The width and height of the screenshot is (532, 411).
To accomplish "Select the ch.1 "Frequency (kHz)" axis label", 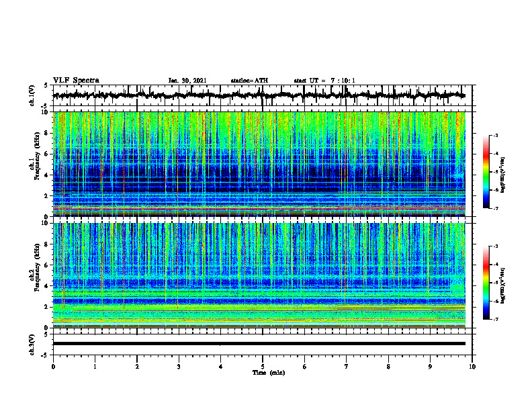I will point(37,156).
